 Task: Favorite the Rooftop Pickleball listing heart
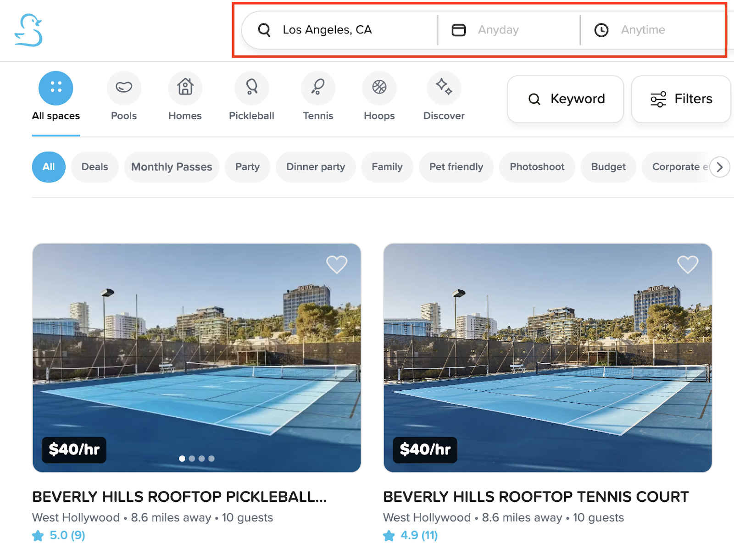tap(336, 265)
